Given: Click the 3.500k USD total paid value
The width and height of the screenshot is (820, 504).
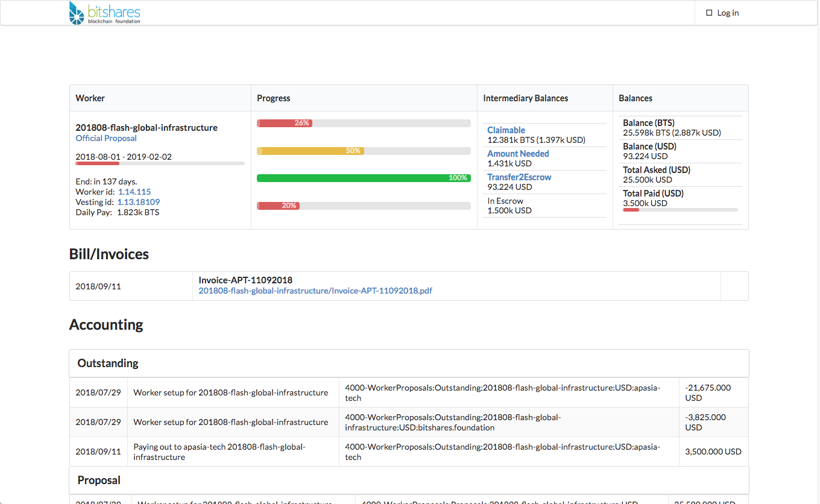Looking at the screenshot, I should [645, 203].
